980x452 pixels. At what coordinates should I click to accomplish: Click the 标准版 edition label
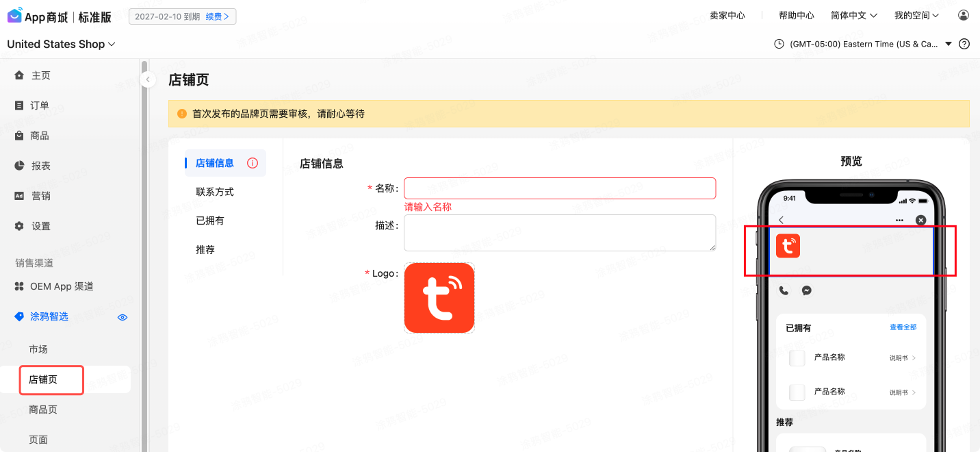click(x=95, y=16)
